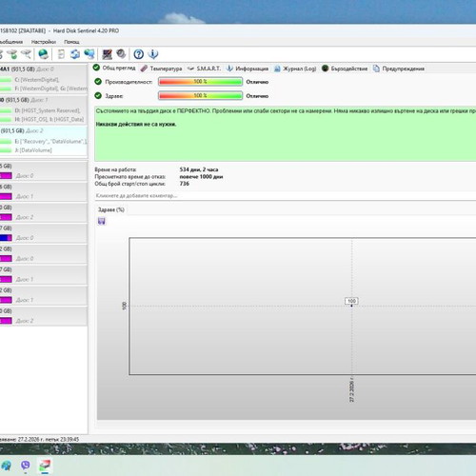Click Отлично next to the Производителност bar
476x476 pixels.
257,82
